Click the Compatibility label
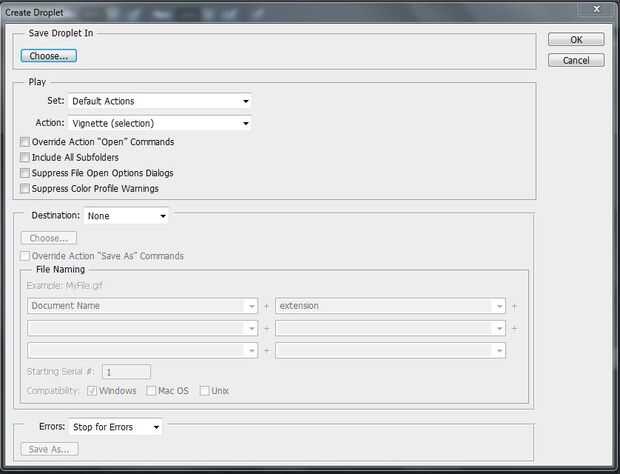 (x=53, y=391)
